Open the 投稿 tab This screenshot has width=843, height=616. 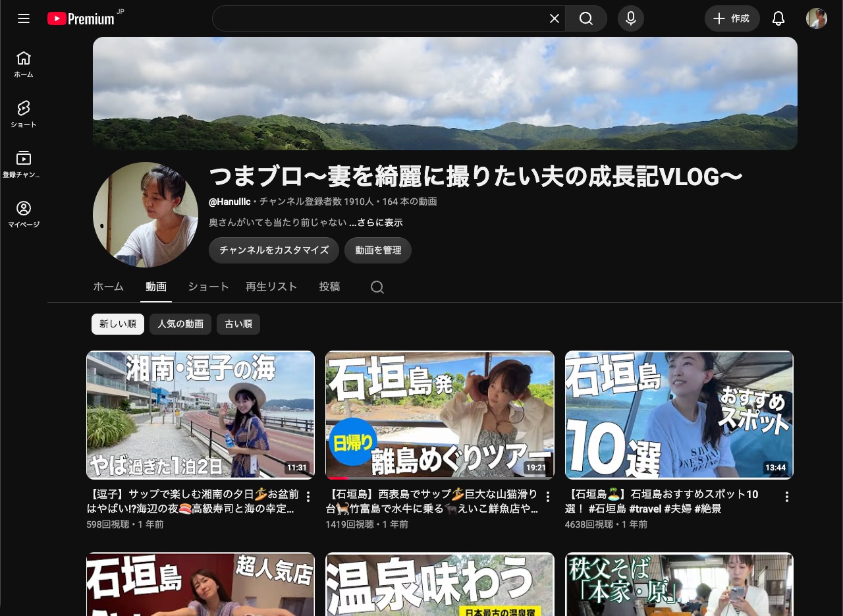pyautogui.click(x=330, y=287)
